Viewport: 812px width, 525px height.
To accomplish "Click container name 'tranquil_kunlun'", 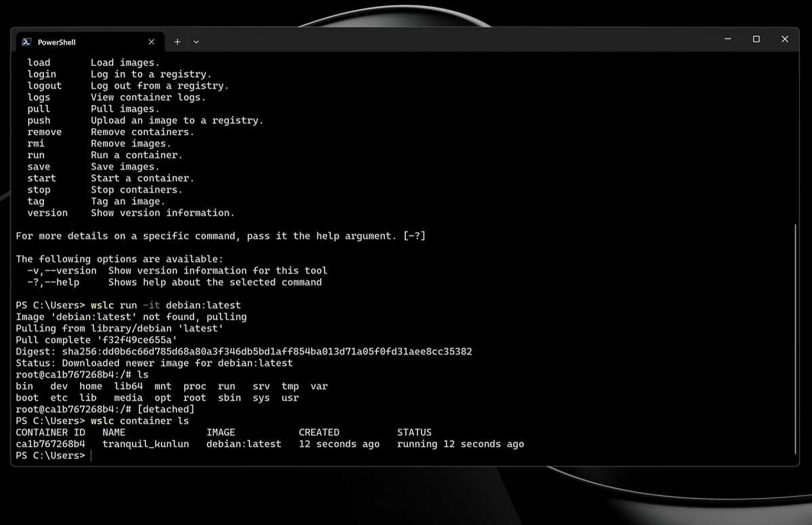I will (145, 444).
